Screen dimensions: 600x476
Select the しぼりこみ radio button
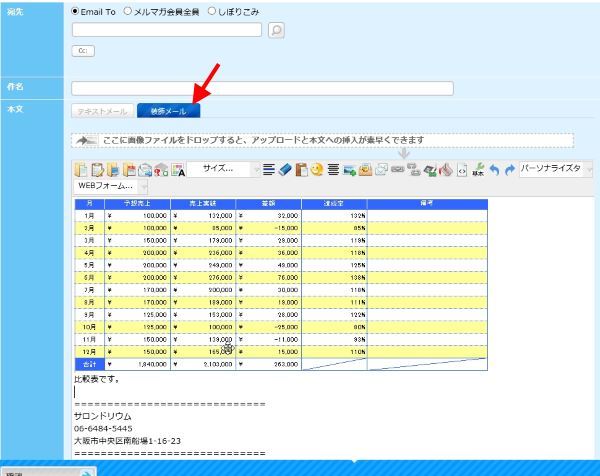212,11
